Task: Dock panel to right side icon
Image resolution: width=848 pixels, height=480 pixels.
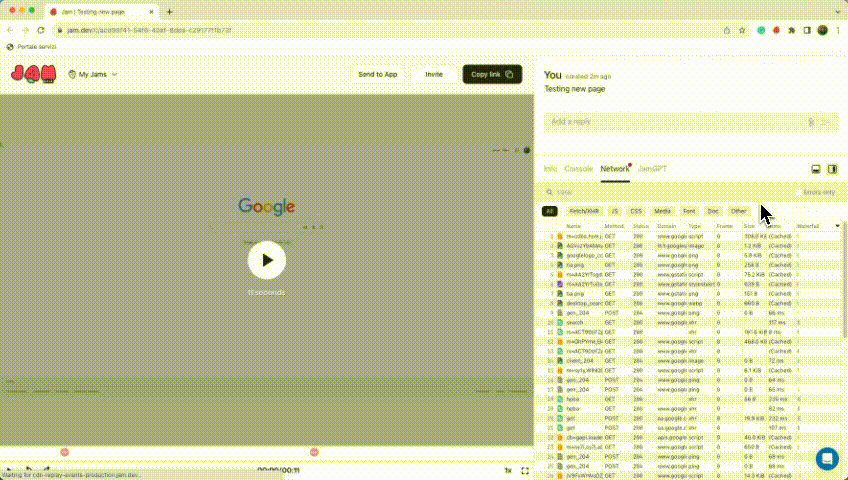Action: (832, 169)
